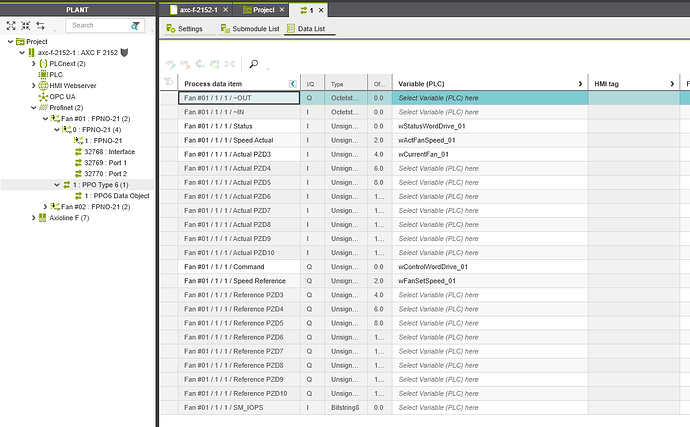Click the collapse all tree icon
The image size is (690, 427).
pos(25,25)
